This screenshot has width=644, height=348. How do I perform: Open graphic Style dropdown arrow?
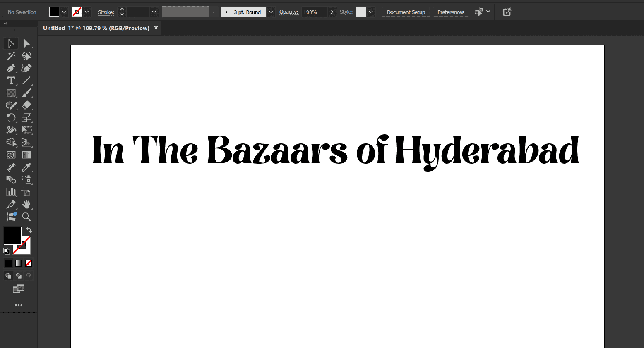point(371,12)
